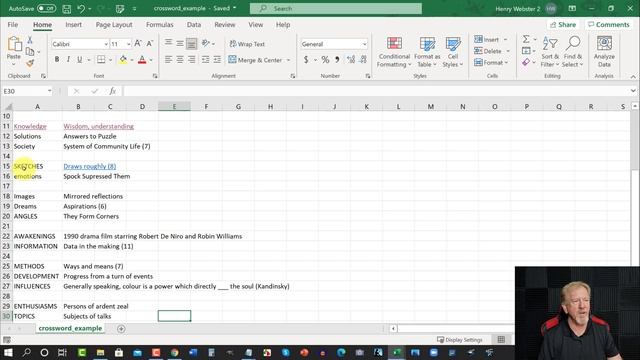Click the Copy icon in Clipboard group
This screenshot has height=360, width=640.
(x=30, y=51)
